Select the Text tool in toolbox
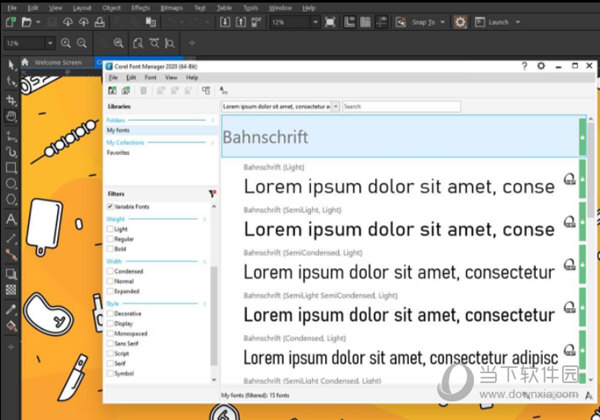This screenshot has width=600, height=420. (11, 219)
